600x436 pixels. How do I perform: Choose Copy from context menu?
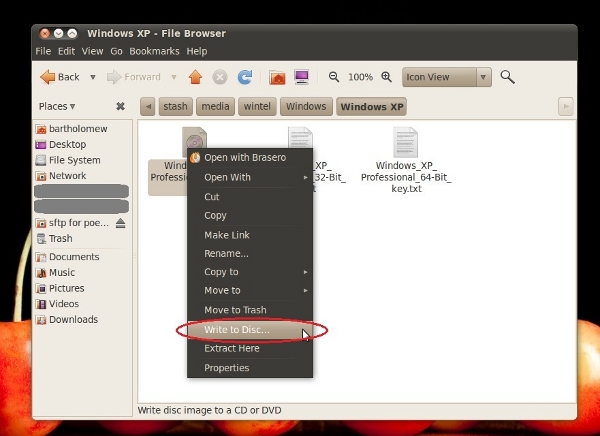click(250, 216)
